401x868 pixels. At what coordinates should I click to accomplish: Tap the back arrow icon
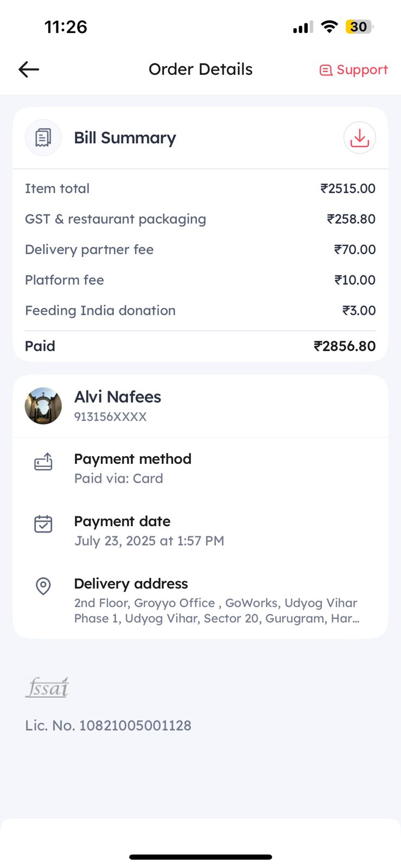pos(29,69)
